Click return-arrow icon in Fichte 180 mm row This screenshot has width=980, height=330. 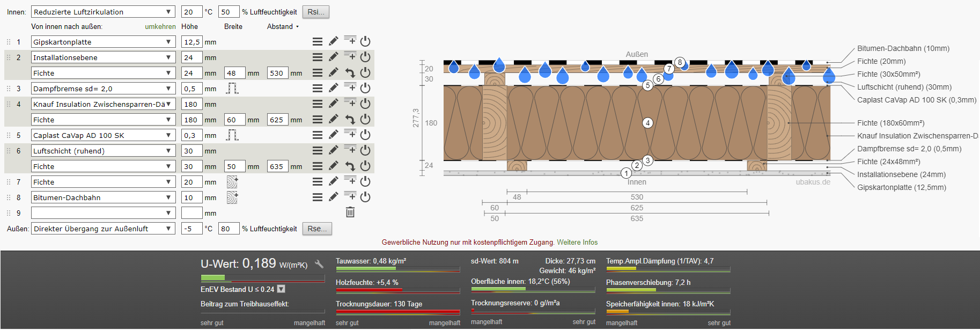click(350, 120)
